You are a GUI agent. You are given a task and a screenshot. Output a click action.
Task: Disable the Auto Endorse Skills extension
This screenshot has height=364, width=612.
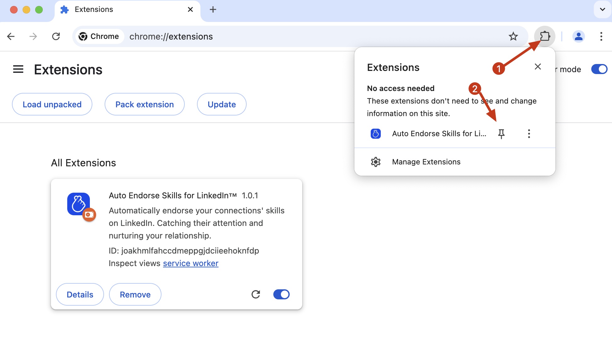point(281,294)
